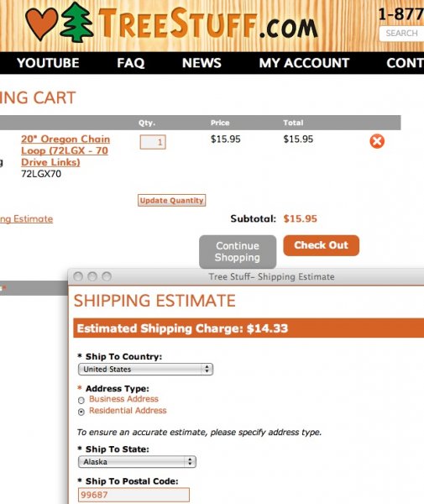Open the Ship To State dropdown showing Alaska
Screen dimensions: 424x504
(137, 462)
